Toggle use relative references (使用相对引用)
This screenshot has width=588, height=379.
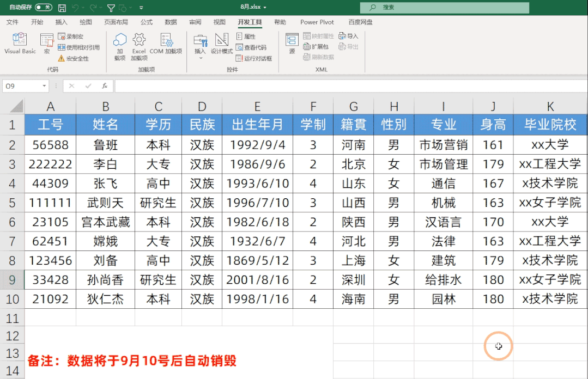(79, 47)
